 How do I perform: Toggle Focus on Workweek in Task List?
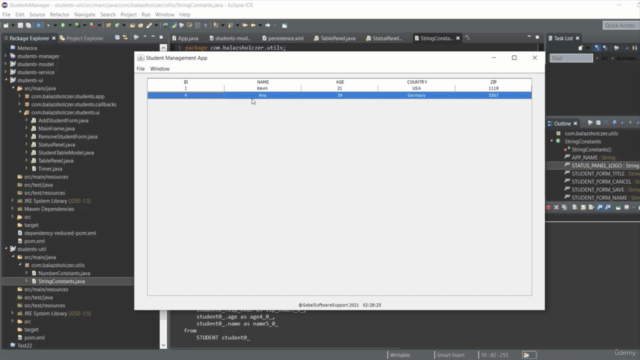[x=616, y=48]
